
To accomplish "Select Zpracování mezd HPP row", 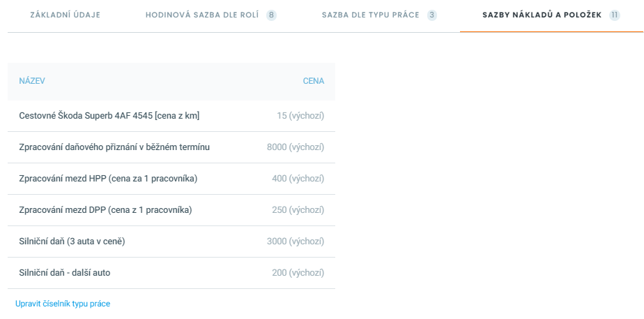I will [x=171, y=179].
